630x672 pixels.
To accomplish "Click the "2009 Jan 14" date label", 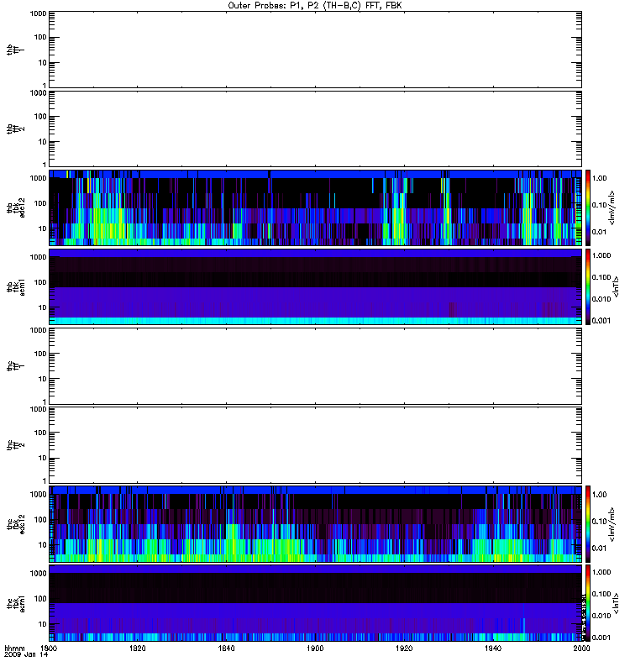I will (x=26, y=654).
